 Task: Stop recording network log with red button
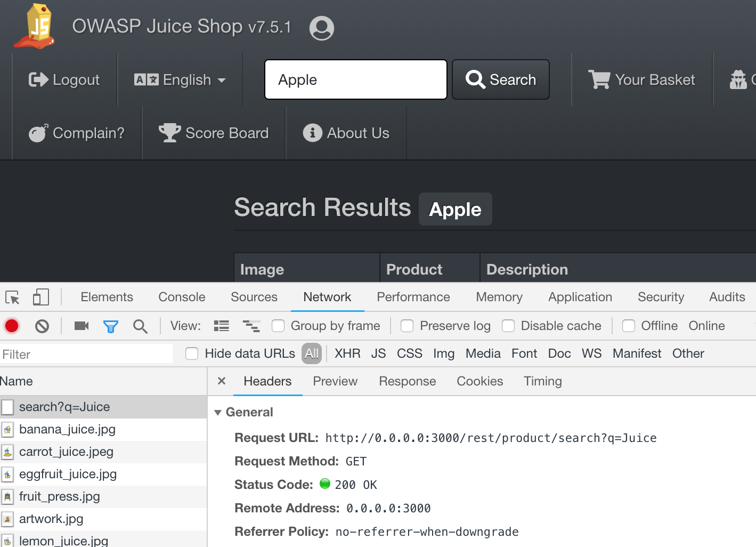pyautogui.click(x=12, y=326)
